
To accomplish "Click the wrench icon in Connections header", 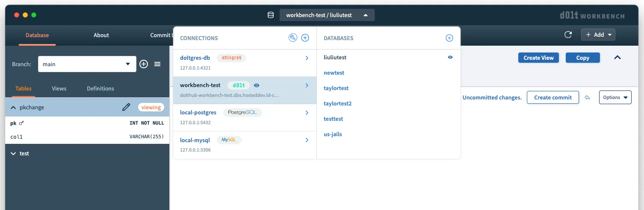I will click(x=293, y=38).
